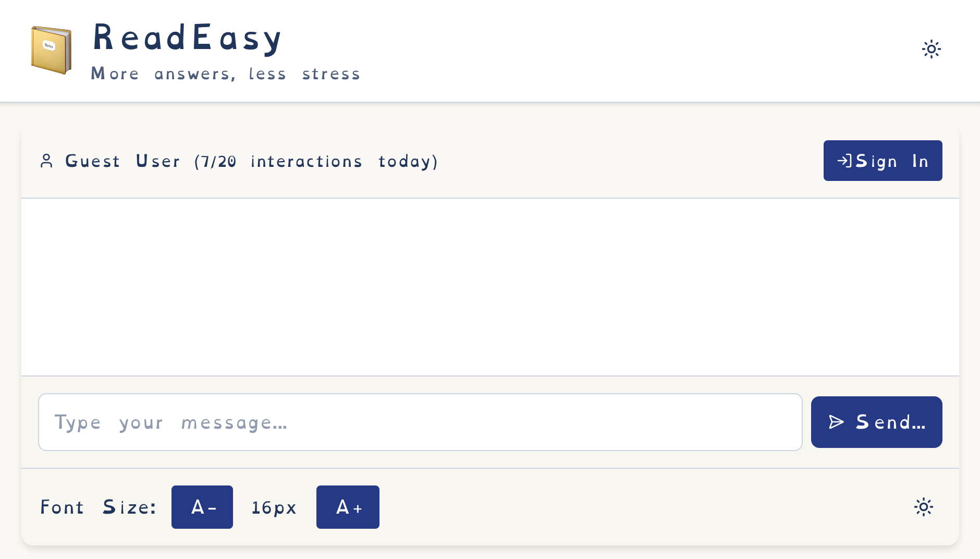Open the Sign In page
Viewport: 980px width, 559px height.
click(x=883, y=161)
